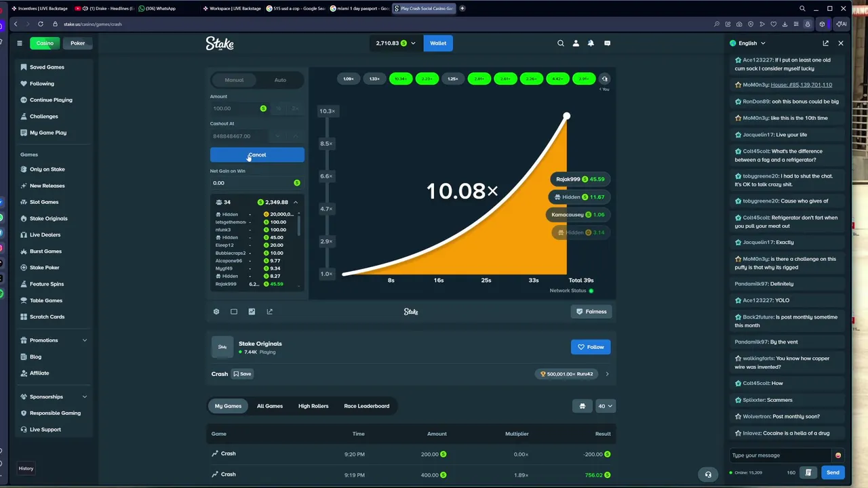This screenshot has width=868, height=488.
Task: Expand the top win chevron arrow
Action: [607, 374]
